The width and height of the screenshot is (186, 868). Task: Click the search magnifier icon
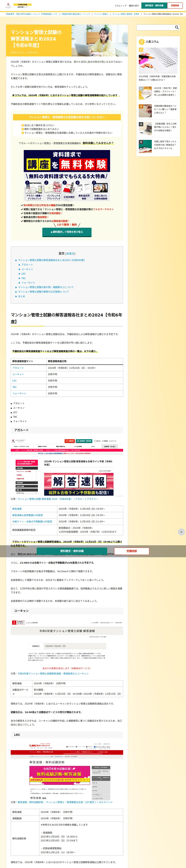177,28
